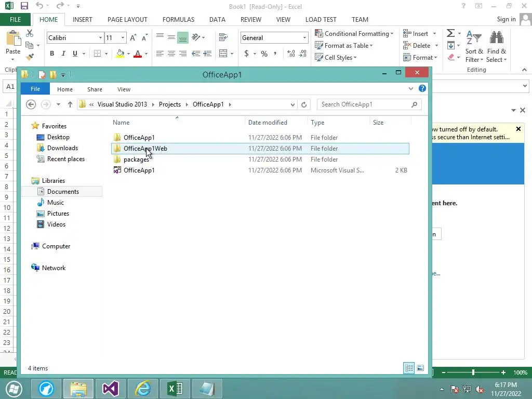Expand the Explorer ribbon with the chevron

[411, 88]
